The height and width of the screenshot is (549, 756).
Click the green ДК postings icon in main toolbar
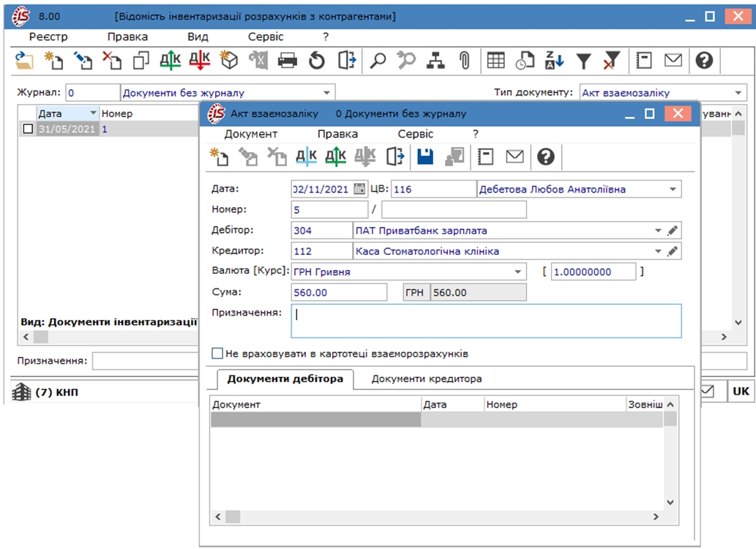171,61
